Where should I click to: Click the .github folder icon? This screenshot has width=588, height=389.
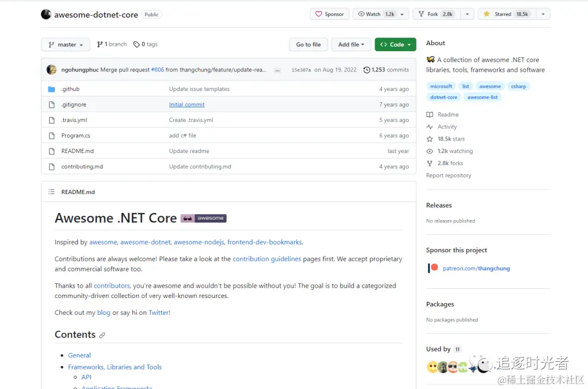(x=52, y=89)
